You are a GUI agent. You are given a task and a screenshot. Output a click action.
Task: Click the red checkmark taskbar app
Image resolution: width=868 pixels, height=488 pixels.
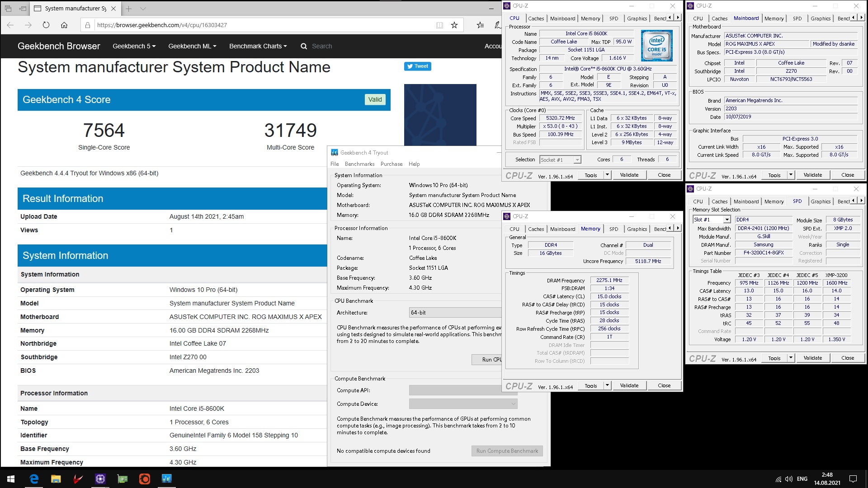point(78,479)
